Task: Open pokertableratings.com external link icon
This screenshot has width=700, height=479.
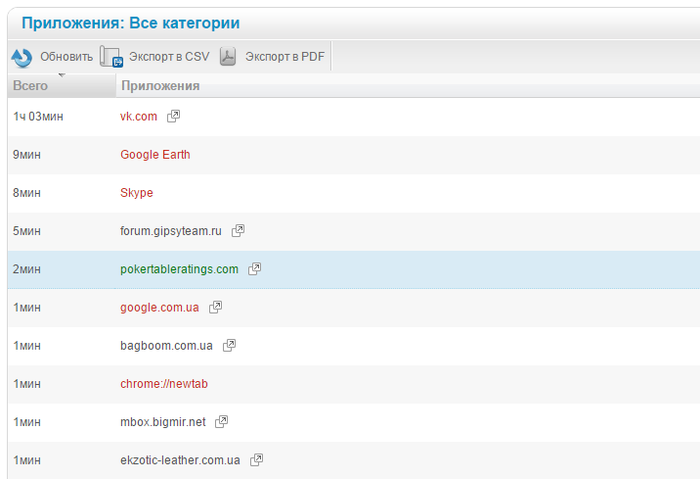Action: [x=255, y=269]
